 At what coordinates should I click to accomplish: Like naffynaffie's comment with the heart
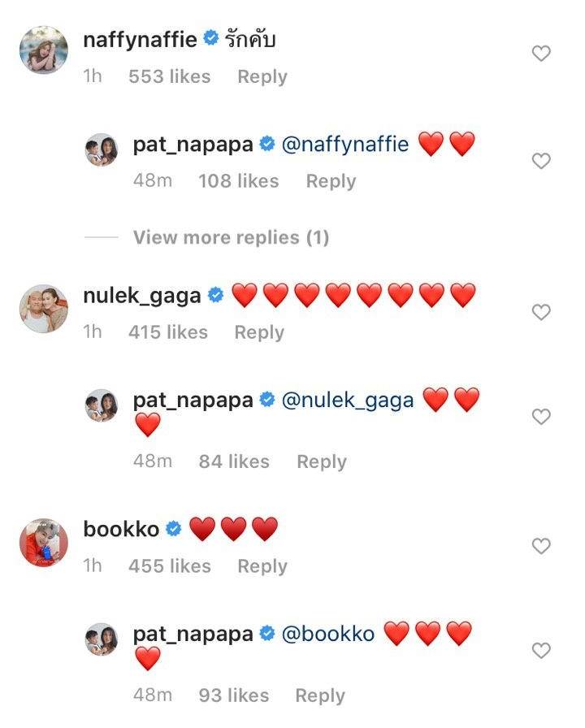coord(540,54)
